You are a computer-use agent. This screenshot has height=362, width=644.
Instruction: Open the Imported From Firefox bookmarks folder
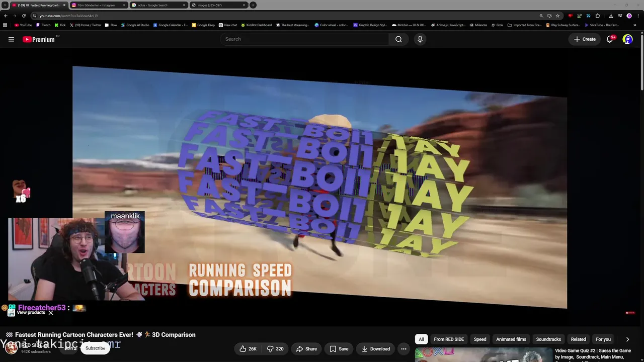pos(525,25)
